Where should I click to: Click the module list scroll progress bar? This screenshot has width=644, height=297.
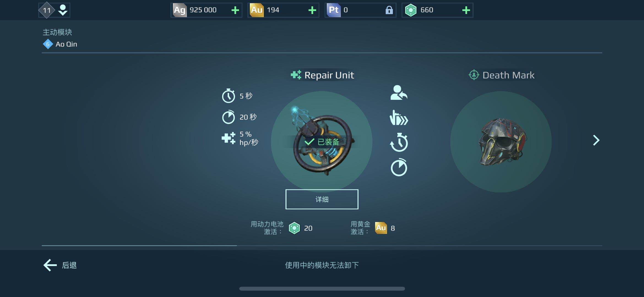pos(322,246)
